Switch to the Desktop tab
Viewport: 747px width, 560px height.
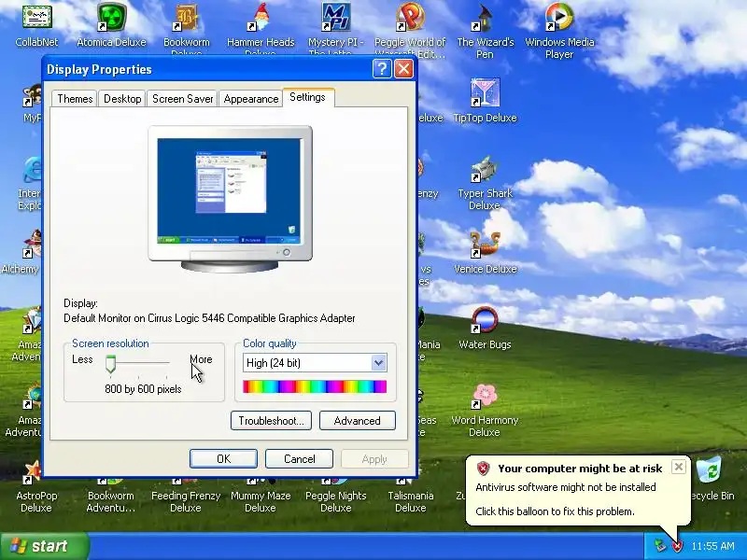122,99
